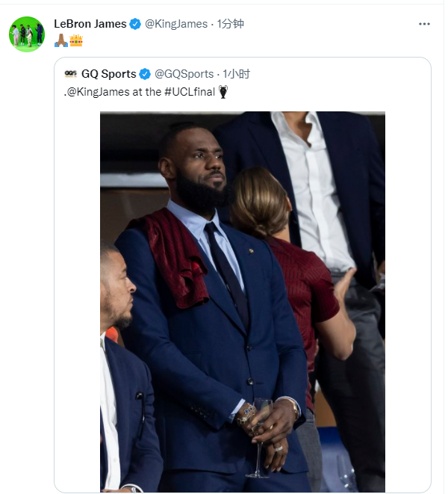Click the blue verified badge beside LeBron James

135,24
